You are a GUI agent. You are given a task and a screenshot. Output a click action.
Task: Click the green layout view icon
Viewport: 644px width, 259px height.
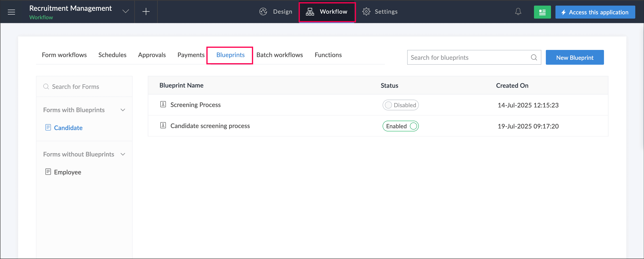[542, 12]
